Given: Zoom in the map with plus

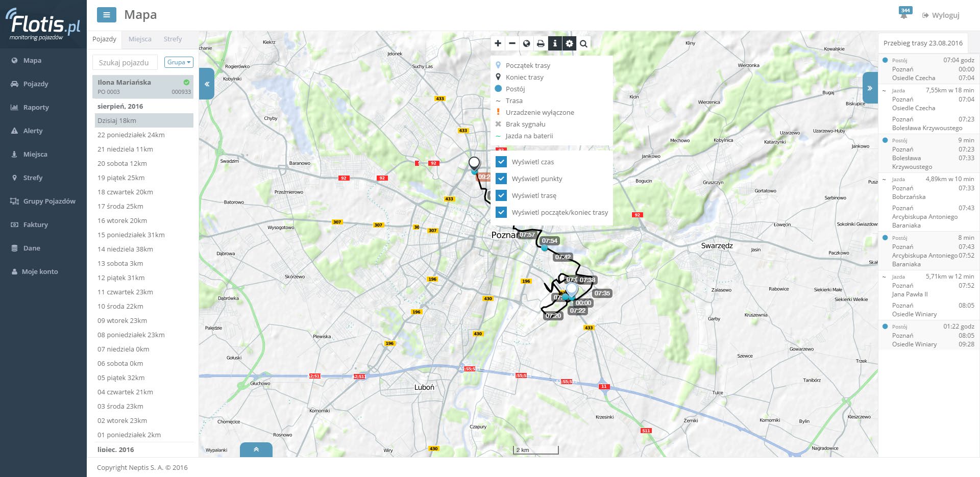Looking at the screenshot, I should click(x=498, y=43).
